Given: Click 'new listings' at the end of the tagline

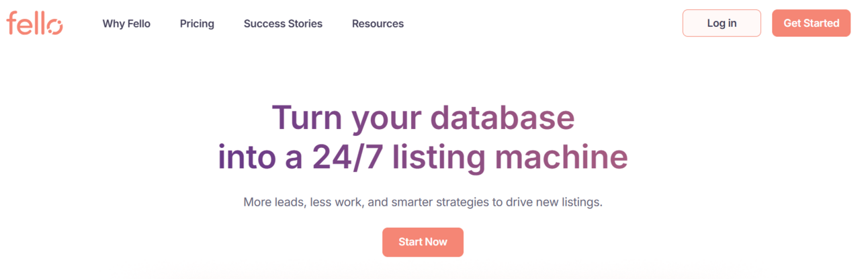Looking at the screenshot, I should [x=570, y=202].
